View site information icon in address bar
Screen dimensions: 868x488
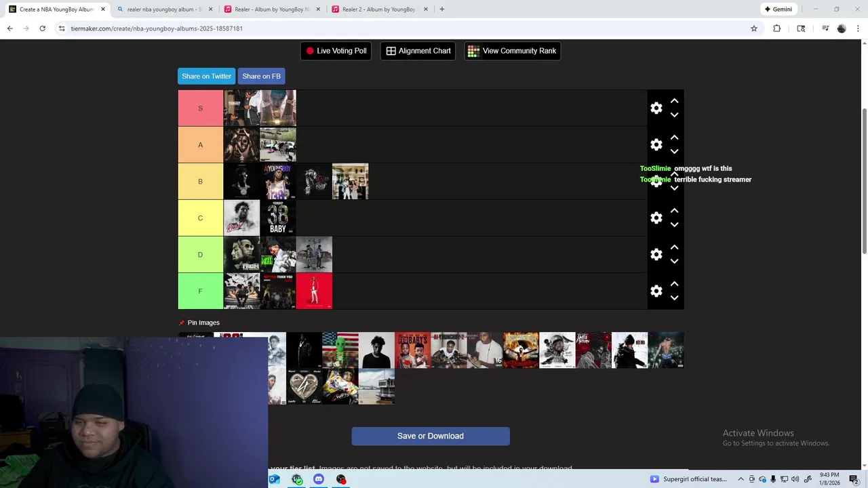click(x=62, y=28)
